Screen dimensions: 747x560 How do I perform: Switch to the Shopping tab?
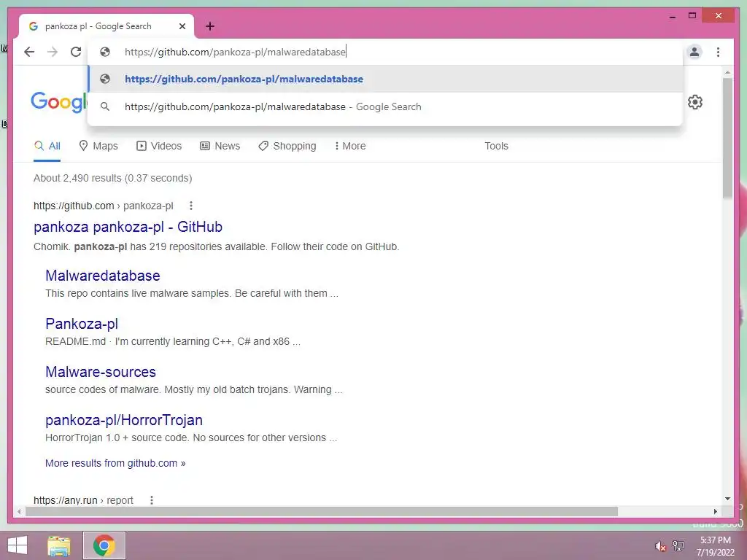click(287, 146)
